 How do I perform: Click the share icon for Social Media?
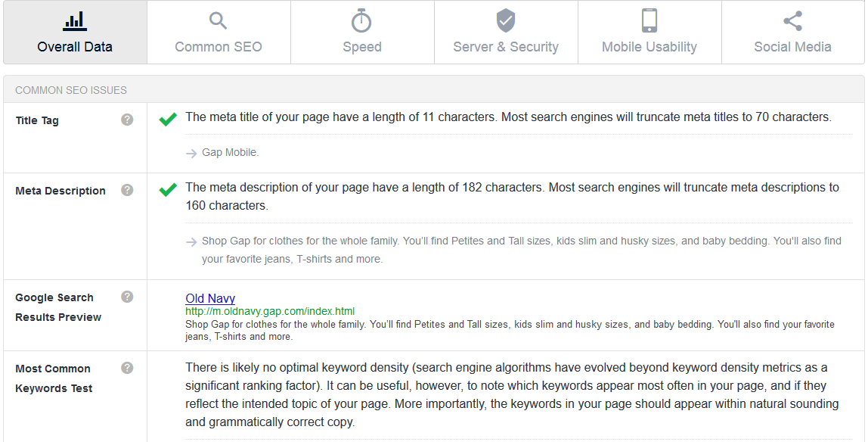792,21
